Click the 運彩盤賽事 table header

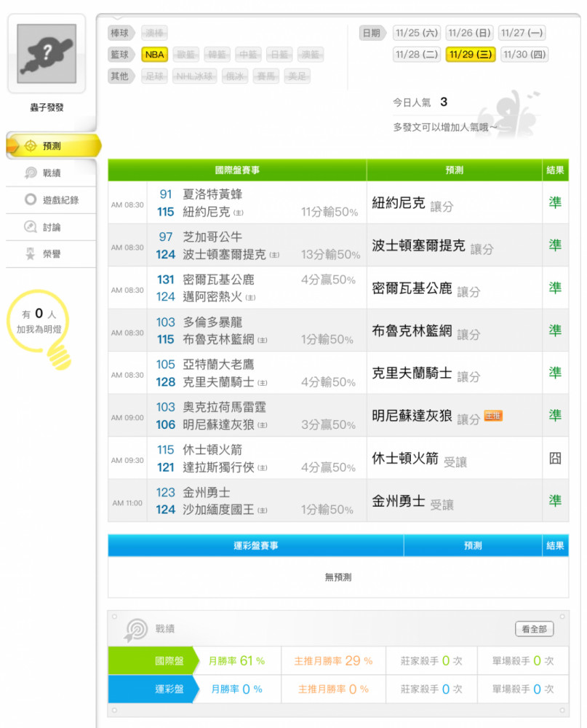coord(256,545)
